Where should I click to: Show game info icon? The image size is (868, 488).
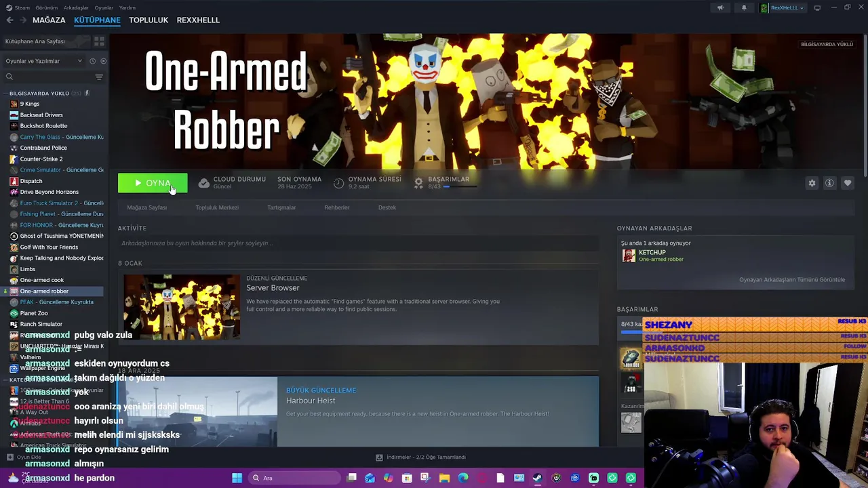[829, 183]
